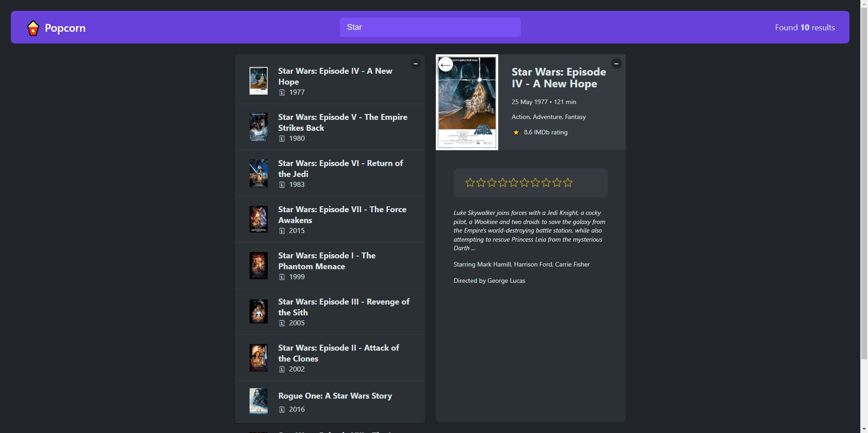
Task: Click Directed by George Lucas text
Action: pyautogui.click(x=490, y=281)
